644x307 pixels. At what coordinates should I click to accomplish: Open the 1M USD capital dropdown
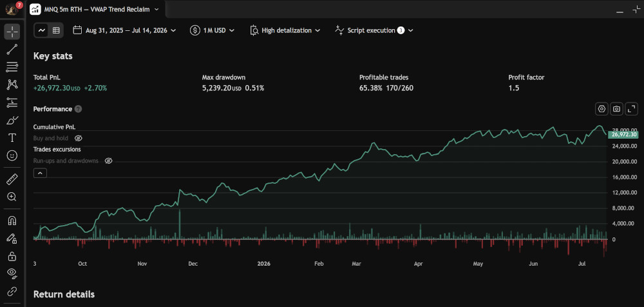(x=212, y=30)
